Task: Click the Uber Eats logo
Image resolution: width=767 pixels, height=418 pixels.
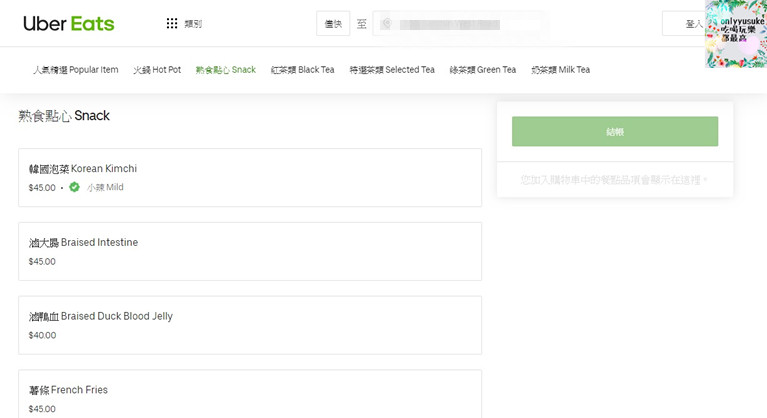Action: click(68, 23)
